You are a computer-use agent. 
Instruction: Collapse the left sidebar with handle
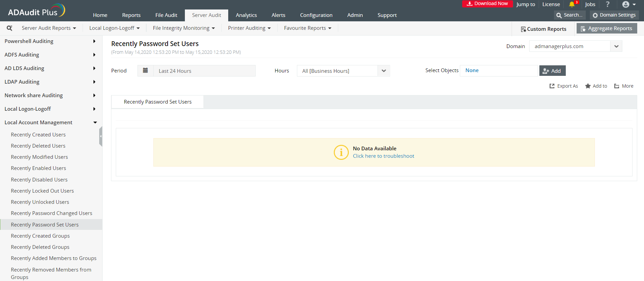click(x=101, y=136)
